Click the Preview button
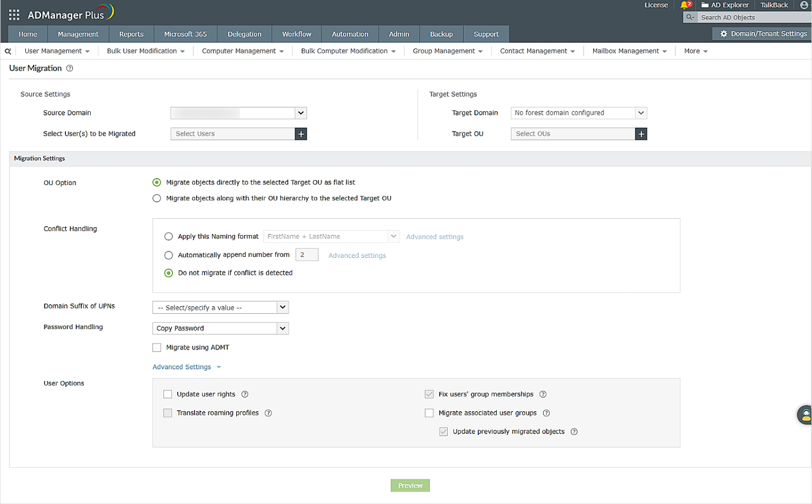Screen dimensions: 812x504 [x=410, y=485]
